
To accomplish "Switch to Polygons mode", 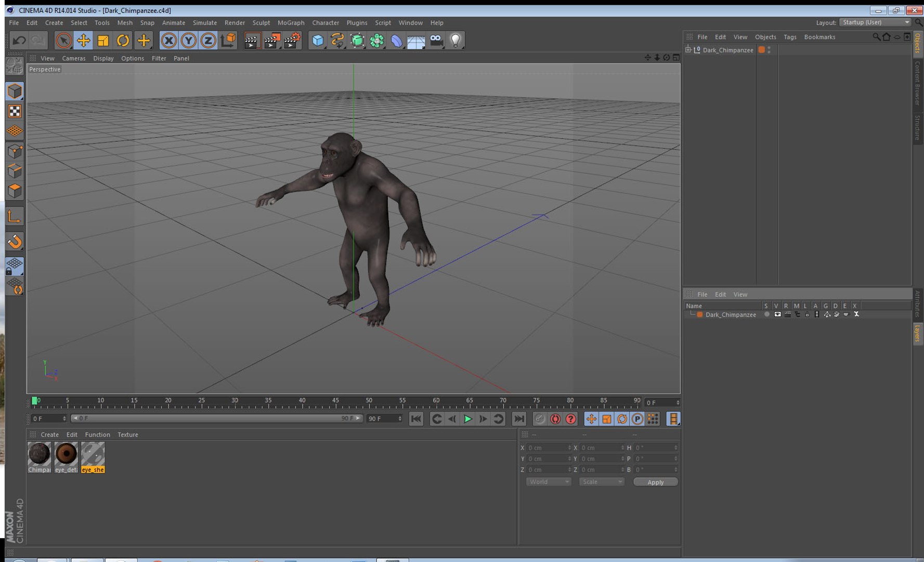I will [x=15, y=190].
